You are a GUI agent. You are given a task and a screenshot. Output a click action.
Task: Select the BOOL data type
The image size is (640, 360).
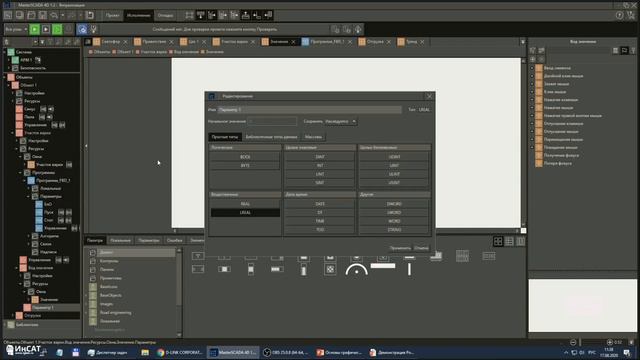coord(245,157)
